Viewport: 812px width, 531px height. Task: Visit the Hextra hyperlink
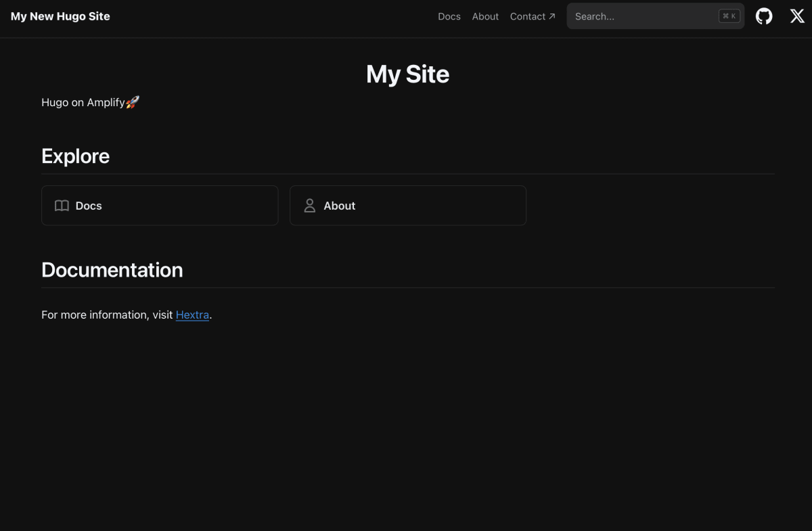(x=192, y=315)
